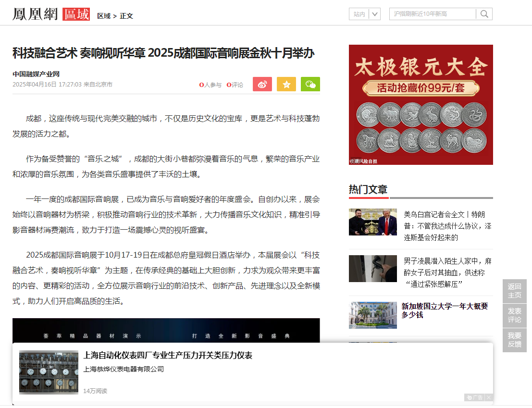Select the 热门文章 tab heading
This screenshot has width=532, height=408.
[368, 189]
